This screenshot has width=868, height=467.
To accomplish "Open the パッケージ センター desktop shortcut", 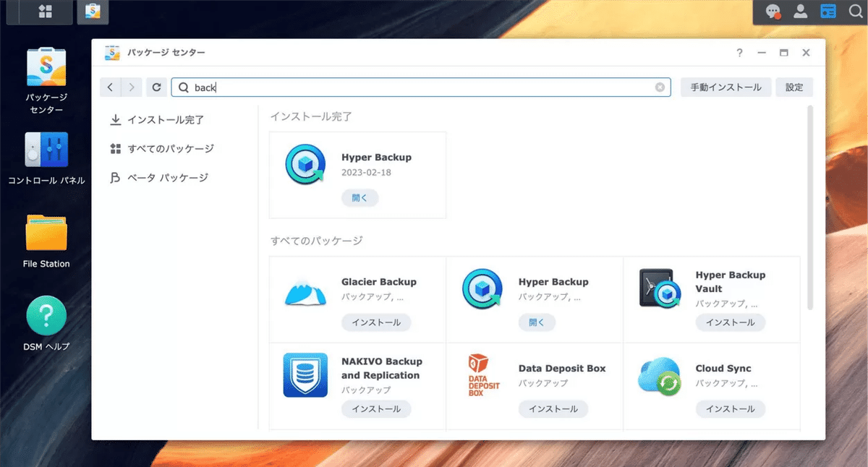I will click(46, 81).
